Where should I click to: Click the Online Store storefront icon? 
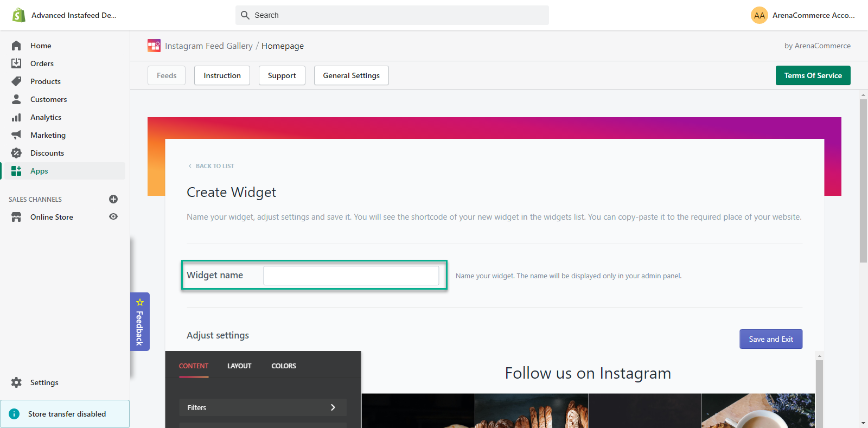pyautogui.click(x=16, y=217)
